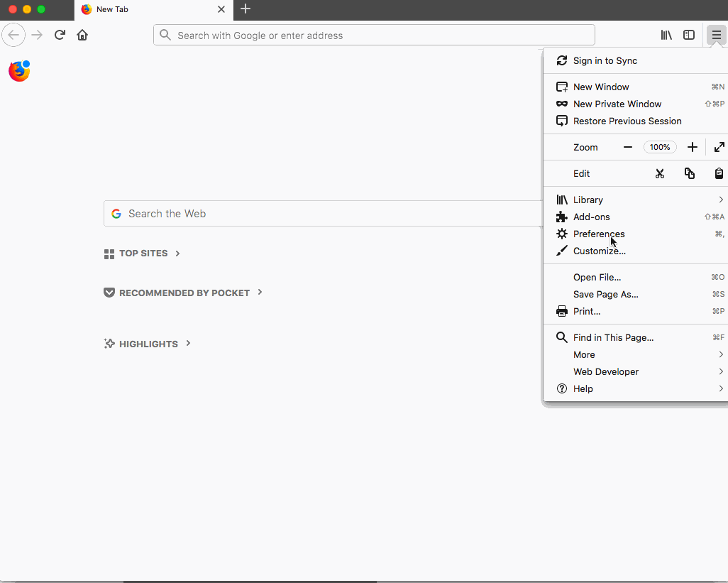The width and height of the screenshot is (728, 583).
Task: Select New Private Window menu item
Action: pos(617,104)
